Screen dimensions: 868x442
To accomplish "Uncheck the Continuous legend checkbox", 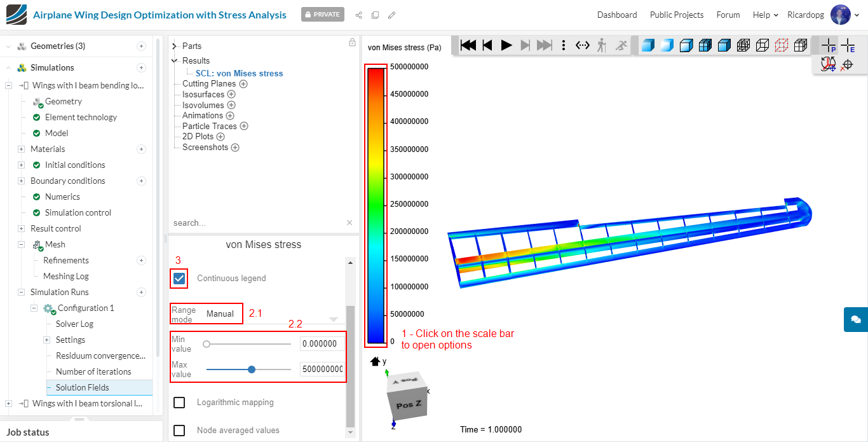I will coord(179,279).
